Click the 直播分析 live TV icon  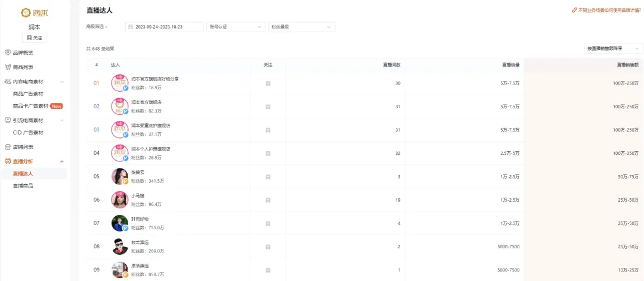click(x=7, y=161)
